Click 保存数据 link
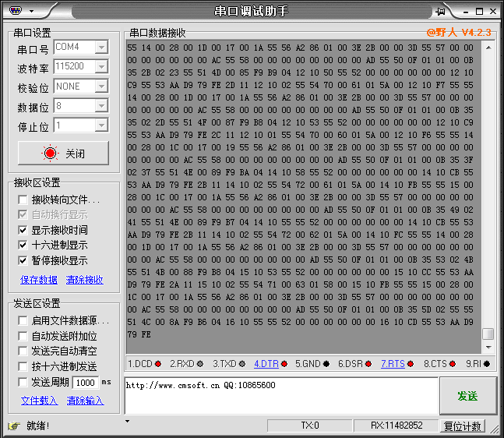Image resolution: width=504 pixels, height=438 pixels. click(39, 280)
